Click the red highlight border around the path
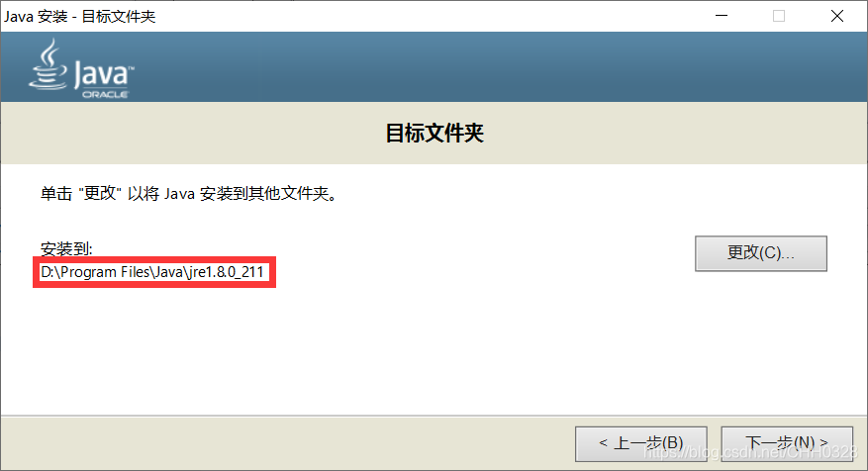This screenshot has height=471, width=868. pos(153,258)
